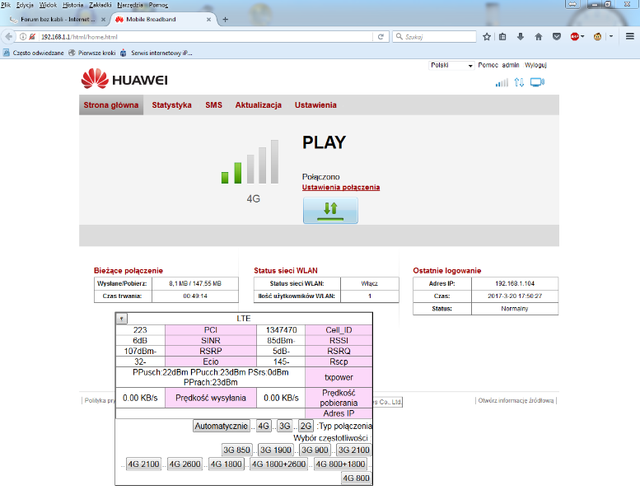The height and width of the screenshot is (494, 640).
Task: Open the bookmarks list icon
Action: tap(502, 37)
